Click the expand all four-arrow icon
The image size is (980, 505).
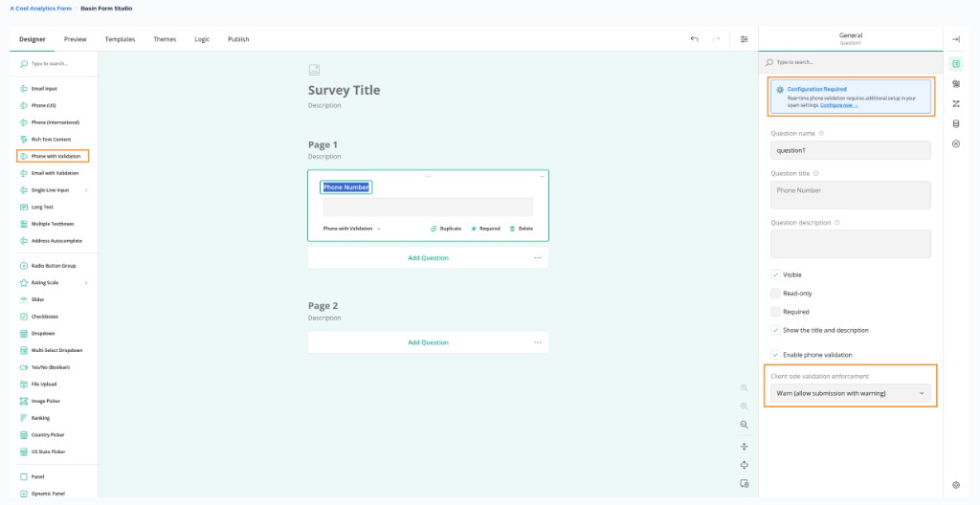click(744, 465)
